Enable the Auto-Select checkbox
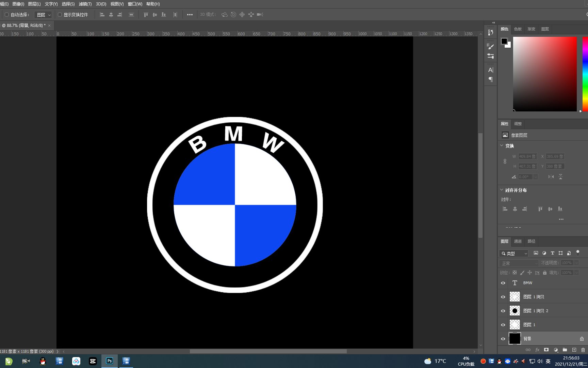The height and width of the screenshot is (368, 588). [6, 15]
